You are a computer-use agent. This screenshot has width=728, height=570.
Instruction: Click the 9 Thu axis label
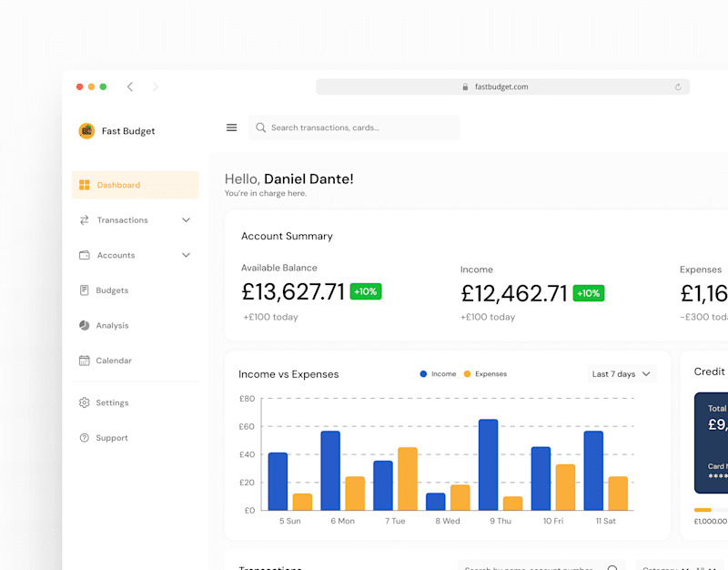click(x=500, y=521)
